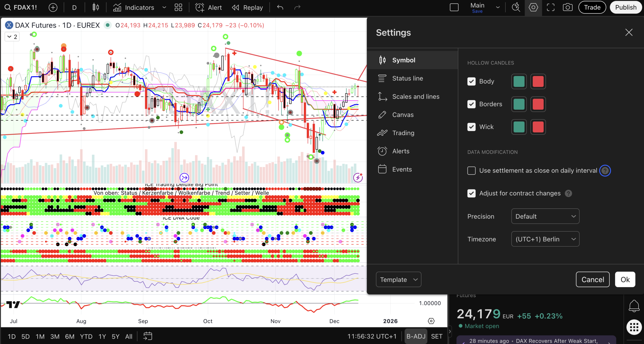Toggle Adjust for contract changes checkbox

point(471,193)
